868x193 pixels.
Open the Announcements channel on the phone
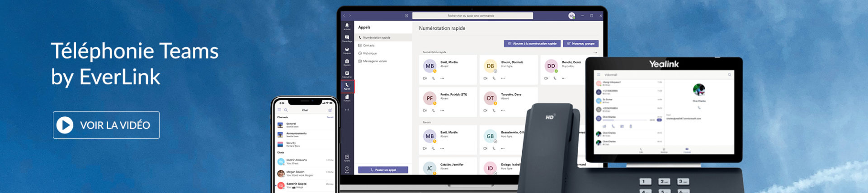point(305,134)
